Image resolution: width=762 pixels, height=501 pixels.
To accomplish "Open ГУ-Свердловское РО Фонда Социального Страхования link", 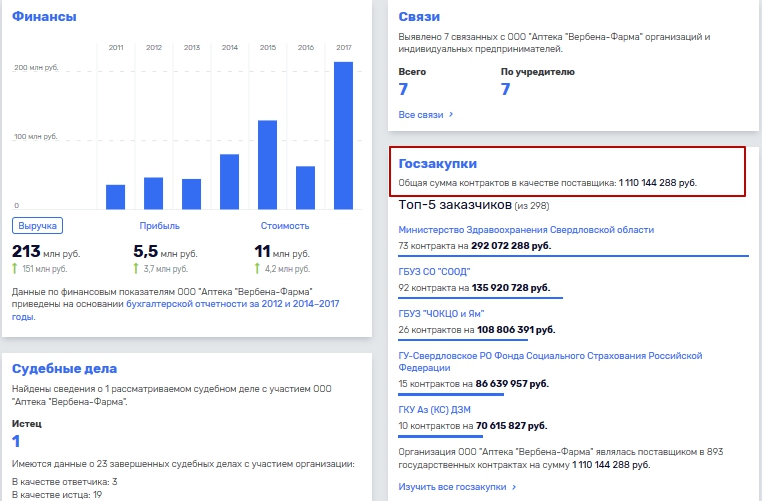I will 550,362.
